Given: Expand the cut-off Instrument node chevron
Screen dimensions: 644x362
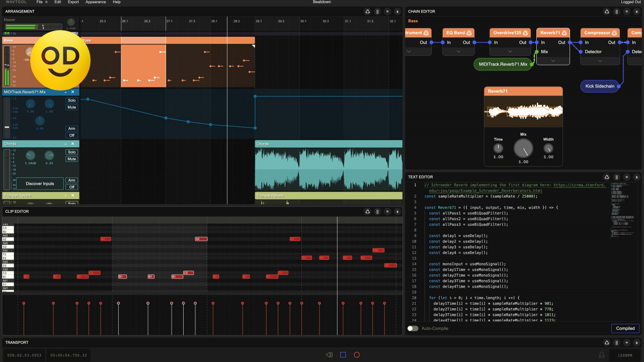Looking at the screenshot, I should coord(409,51).
